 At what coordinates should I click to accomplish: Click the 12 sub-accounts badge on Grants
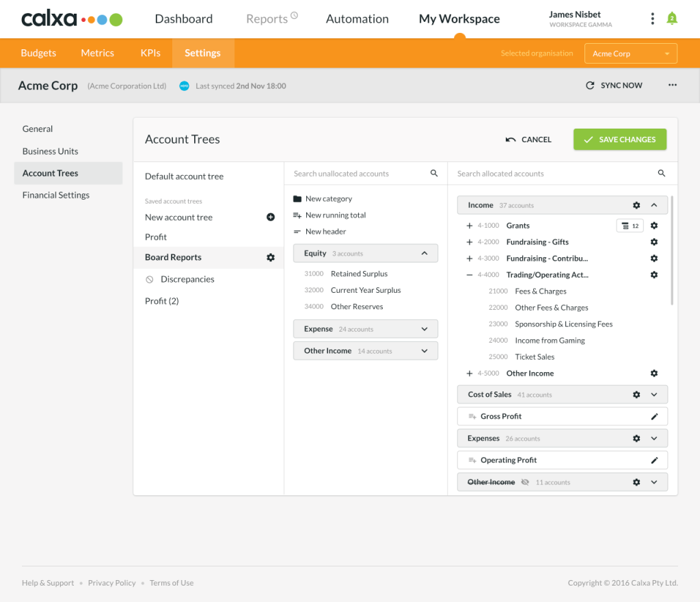[630, 226]
